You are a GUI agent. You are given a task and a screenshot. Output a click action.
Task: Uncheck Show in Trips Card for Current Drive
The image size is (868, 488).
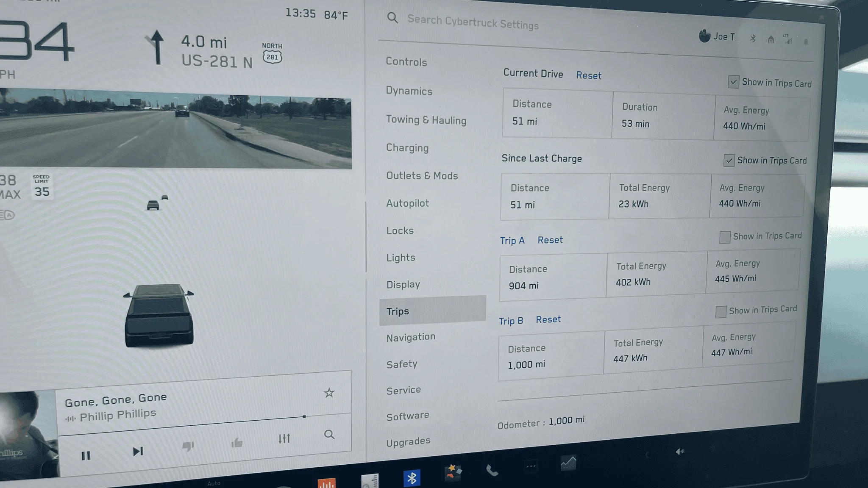tap(733, 81)
